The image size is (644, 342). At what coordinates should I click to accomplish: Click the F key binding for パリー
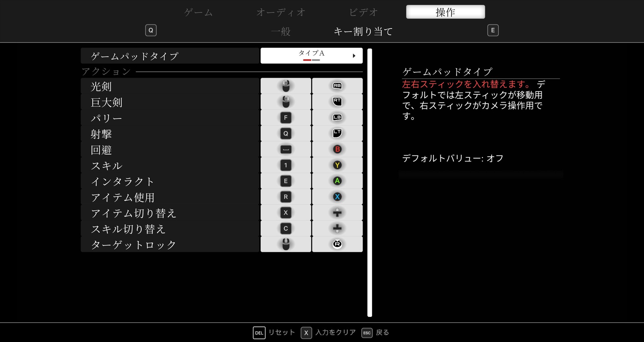tap(286, 118)
